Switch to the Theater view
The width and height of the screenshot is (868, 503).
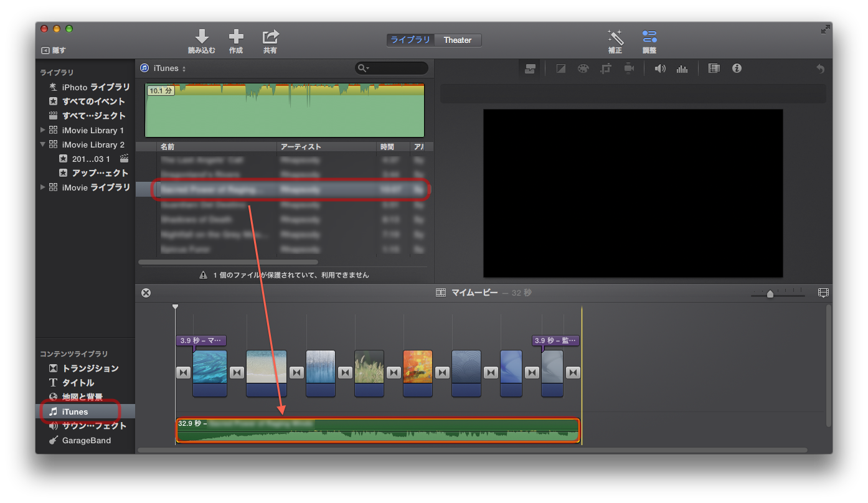(458, 40)
